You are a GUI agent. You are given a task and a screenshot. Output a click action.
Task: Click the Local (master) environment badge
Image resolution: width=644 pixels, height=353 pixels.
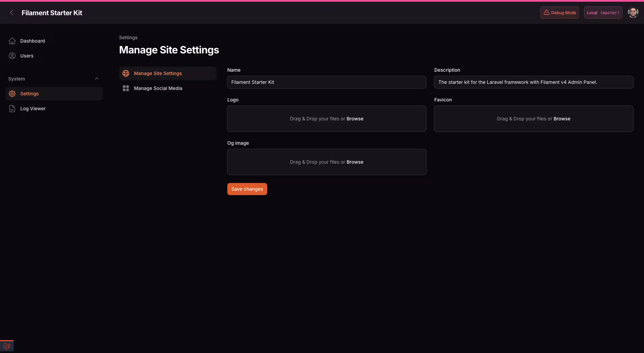point(603,13)
